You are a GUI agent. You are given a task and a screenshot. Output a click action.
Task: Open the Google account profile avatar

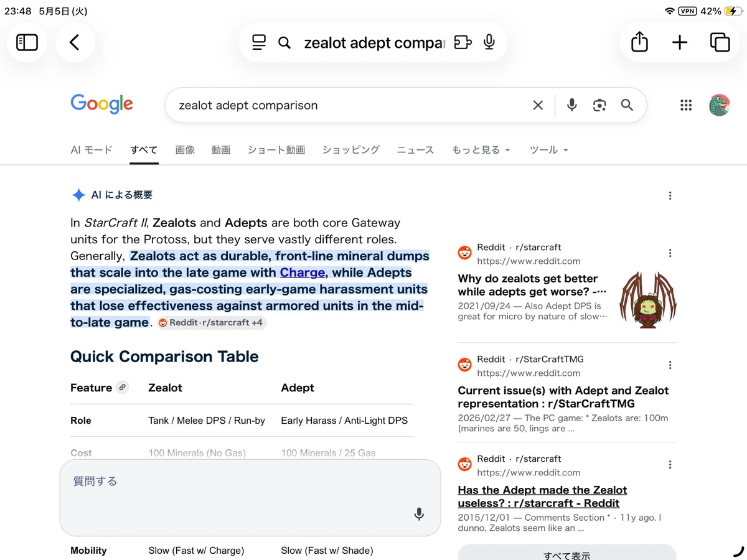tap(719, 105)
